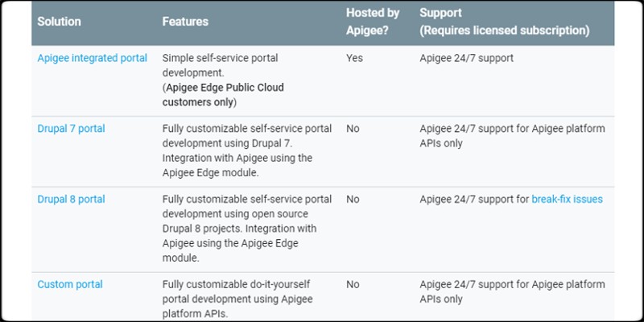Click 'No' in the Drupal 8 portal row
Screen dimensions: 644x322
pos(353,200)
